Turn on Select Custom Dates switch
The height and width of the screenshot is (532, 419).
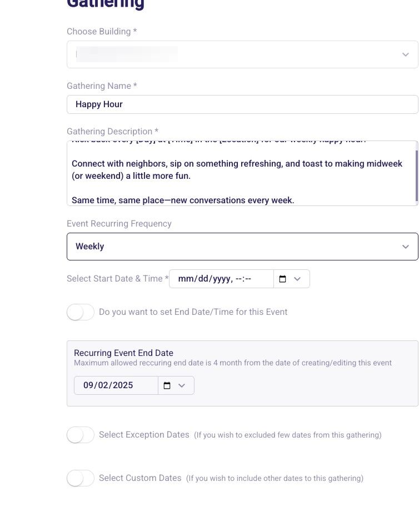click(81, 478)
